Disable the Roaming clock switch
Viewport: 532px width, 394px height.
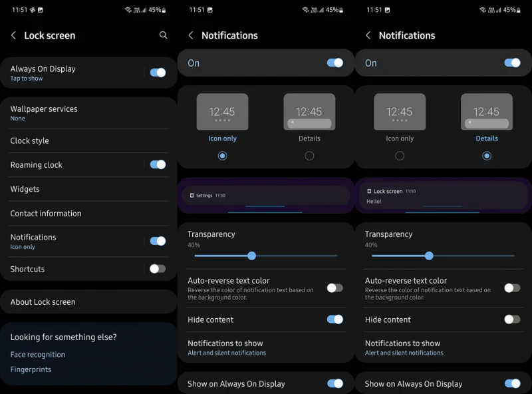[x=158, y=164]
